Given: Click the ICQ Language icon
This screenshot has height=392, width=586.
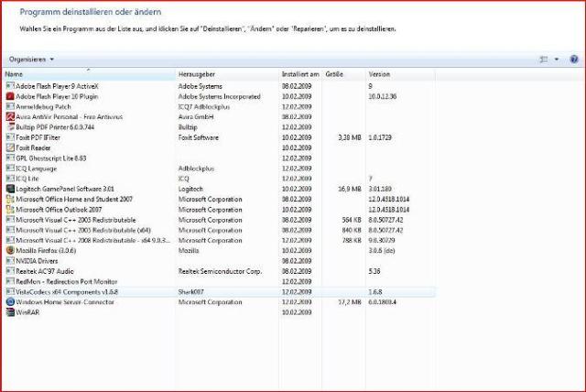Looking at the screenshot, I should coord(10,169).
